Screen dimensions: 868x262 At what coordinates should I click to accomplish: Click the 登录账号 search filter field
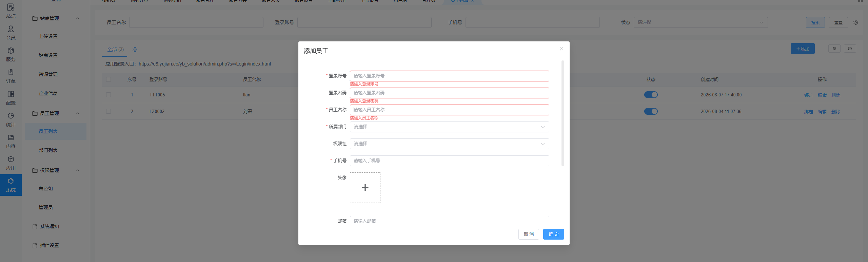click(x=364, y=22)
